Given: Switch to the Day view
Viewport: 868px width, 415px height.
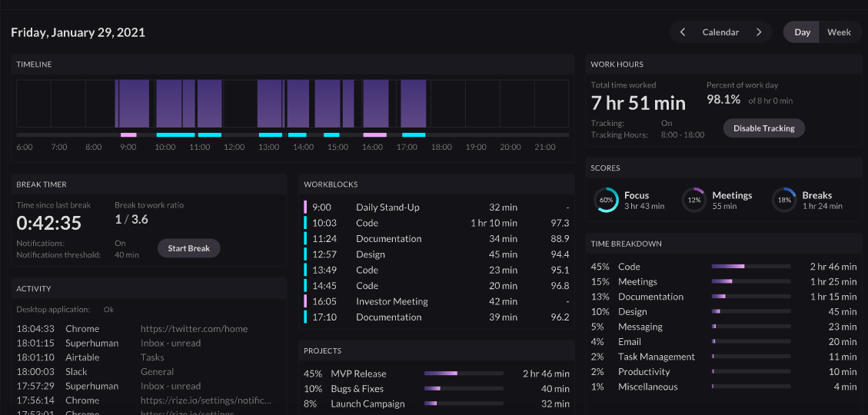Looking at the screenshot, I should tap(802, 32).
